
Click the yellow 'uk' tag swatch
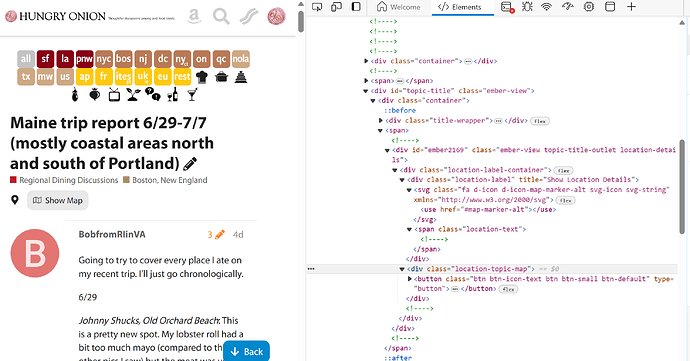pos(143,77)
